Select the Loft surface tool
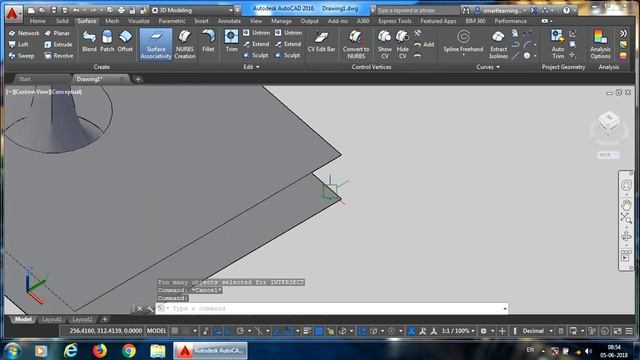Screen dimensions: 640x360 19,44
